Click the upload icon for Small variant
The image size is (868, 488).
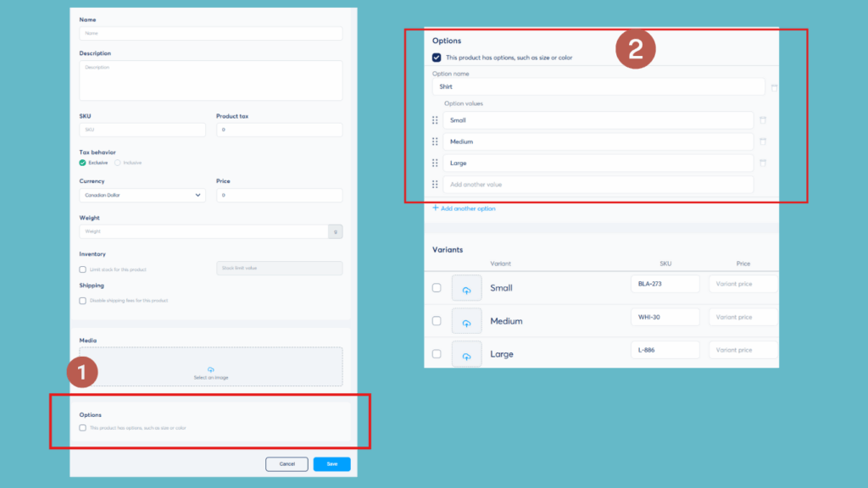pyautogui.click(x=466, y=287)
